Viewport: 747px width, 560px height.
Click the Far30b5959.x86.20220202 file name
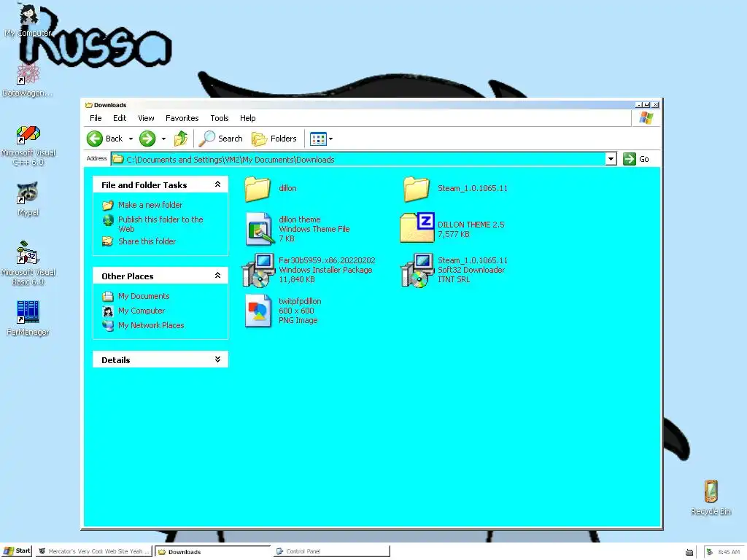pos(327,260)
